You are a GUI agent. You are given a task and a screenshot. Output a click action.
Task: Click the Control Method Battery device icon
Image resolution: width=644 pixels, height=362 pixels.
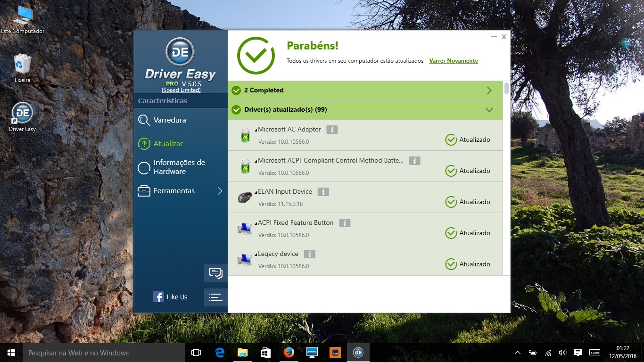pos(245,166)
